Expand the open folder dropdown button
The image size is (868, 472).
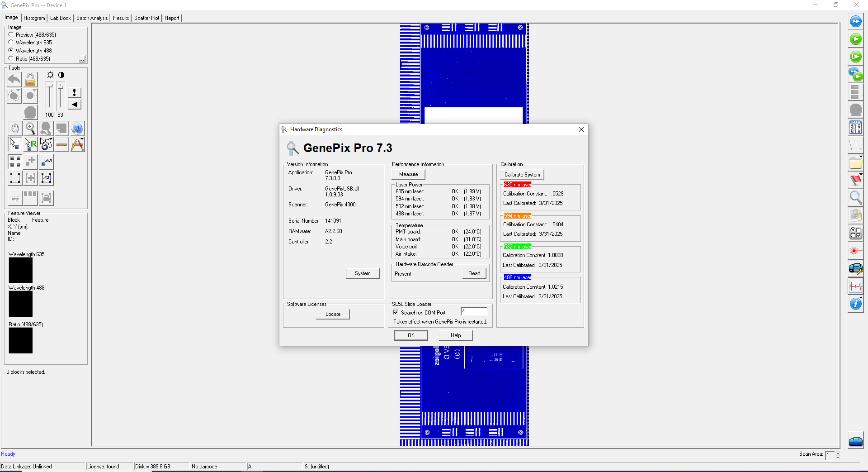(x=861, y=157)
